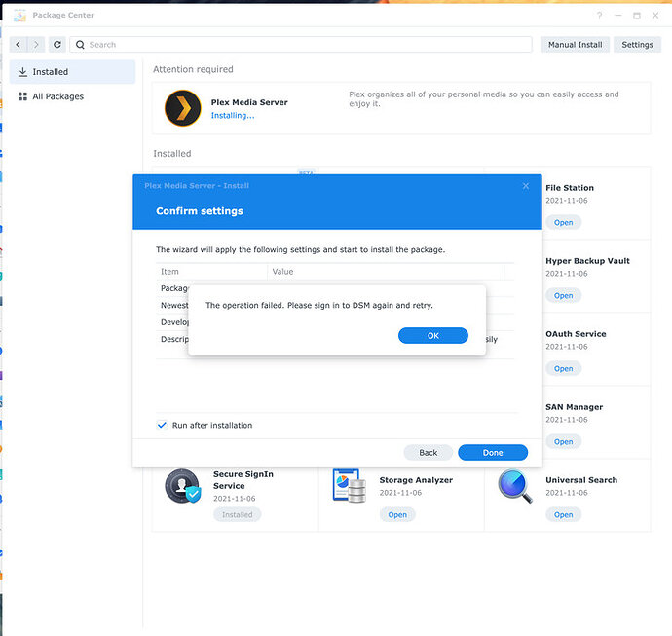Click the File Station title

[x=570, y=188]
